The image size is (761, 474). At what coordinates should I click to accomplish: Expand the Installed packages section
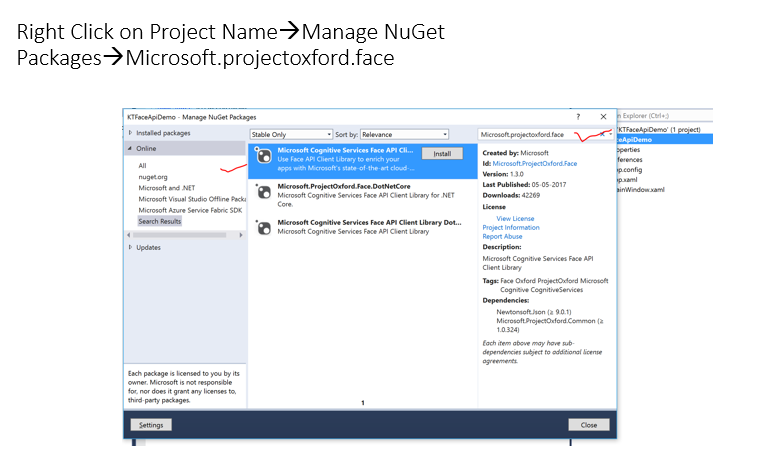point(130,133)
